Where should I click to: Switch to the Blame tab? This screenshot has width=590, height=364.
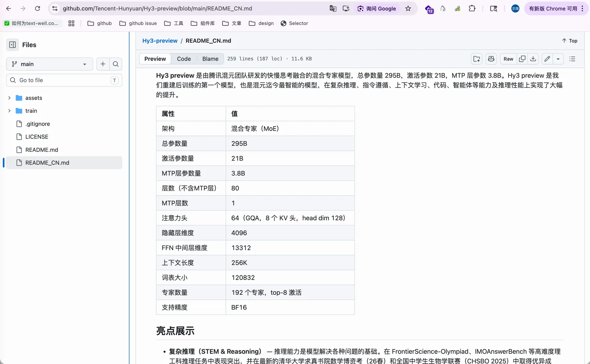pyautogui.click(x=210, y=59)
